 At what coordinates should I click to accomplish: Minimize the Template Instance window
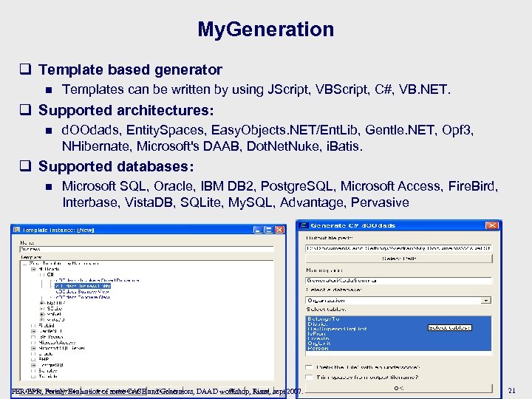point(258,230)
